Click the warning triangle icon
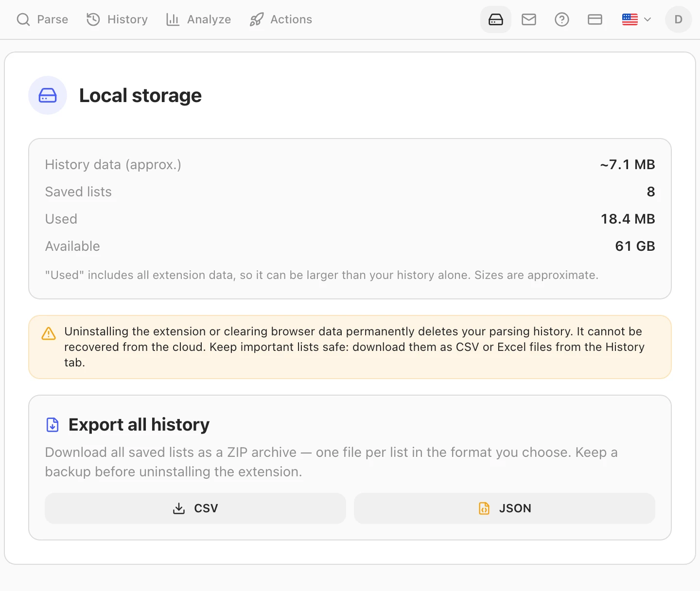The width and height of the screenshot is (700, 591). (x=49, y=333)
